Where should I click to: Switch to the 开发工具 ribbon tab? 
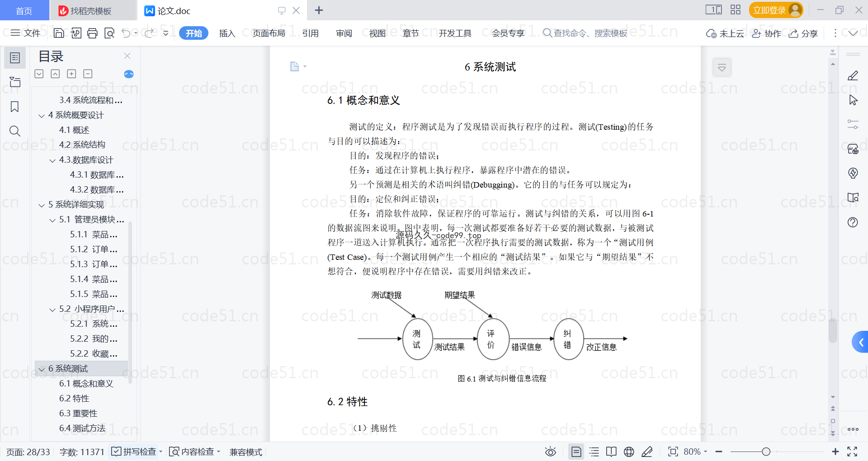(x=455, y=33)
